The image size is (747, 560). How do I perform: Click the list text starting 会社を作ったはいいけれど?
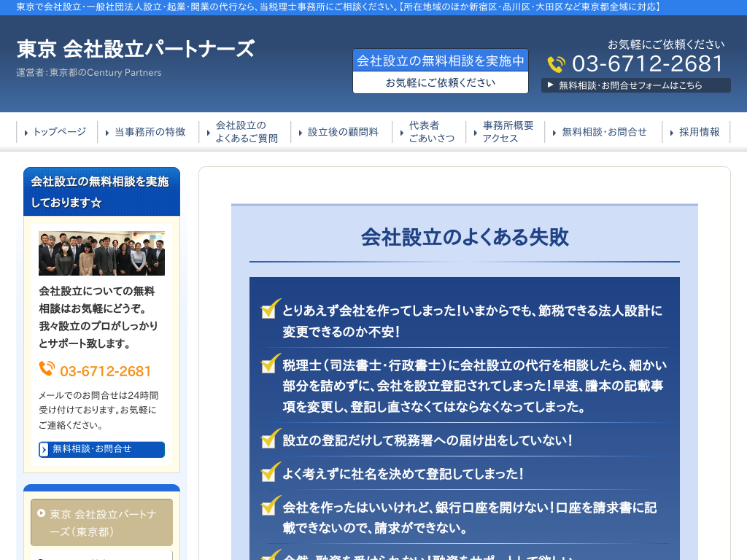click(x=470, y=518)
